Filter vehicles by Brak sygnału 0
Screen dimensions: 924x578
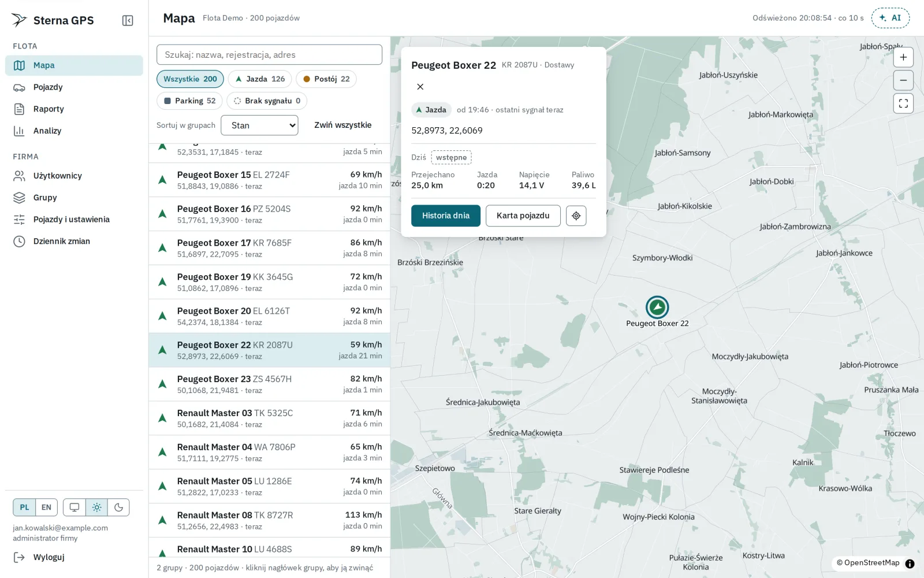(x=267, y=101)
